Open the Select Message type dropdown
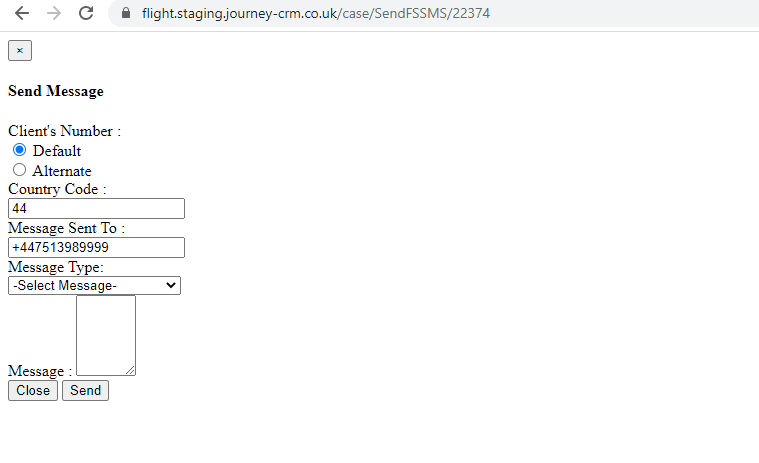This screenshot has height=463, width=759. click(94, 286)
